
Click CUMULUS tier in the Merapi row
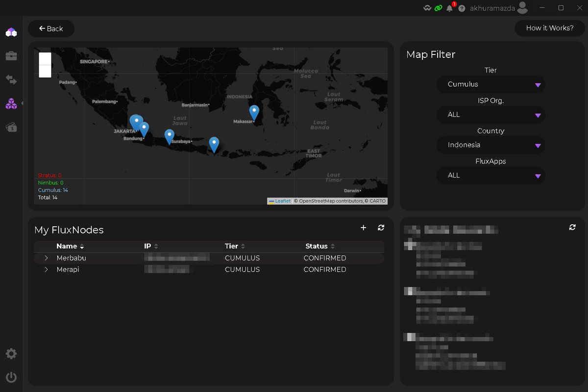(242, 270)
